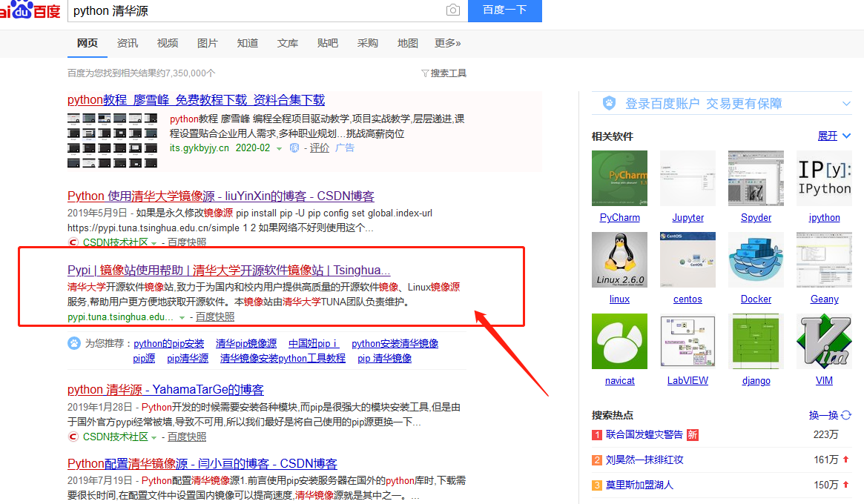Open Python 使用清华大学镜像源 CSDN result
This screenshot has height=504, width=864.
221,196
